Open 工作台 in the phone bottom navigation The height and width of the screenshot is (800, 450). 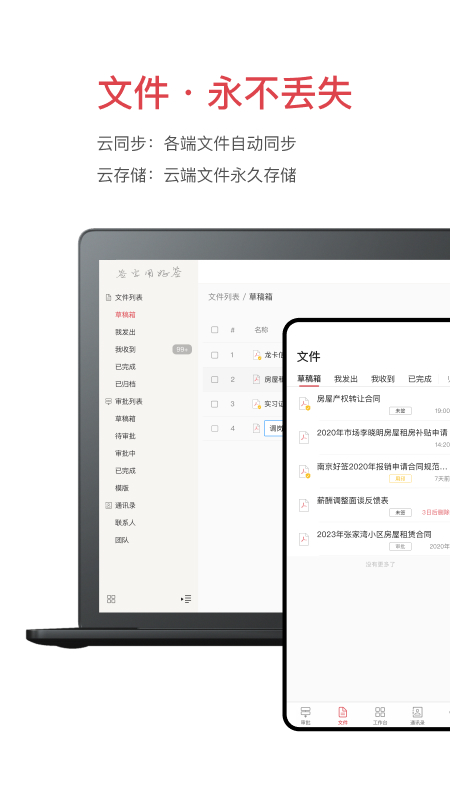point(380,716)
